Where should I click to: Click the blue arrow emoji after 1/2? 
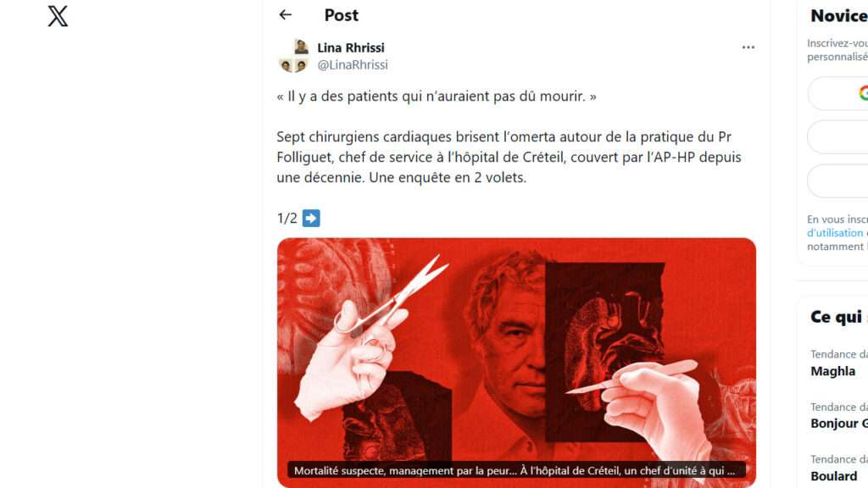tap(311, 218)
